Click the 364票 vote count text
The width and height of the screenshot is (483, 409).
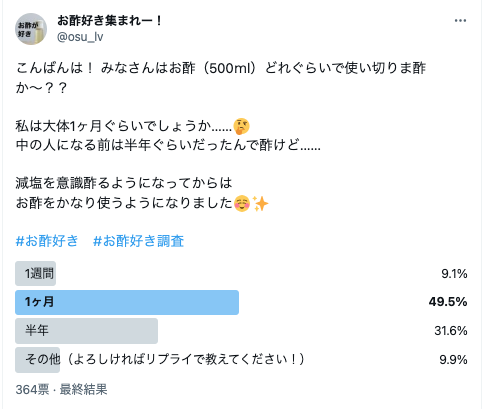pos(32,389)
